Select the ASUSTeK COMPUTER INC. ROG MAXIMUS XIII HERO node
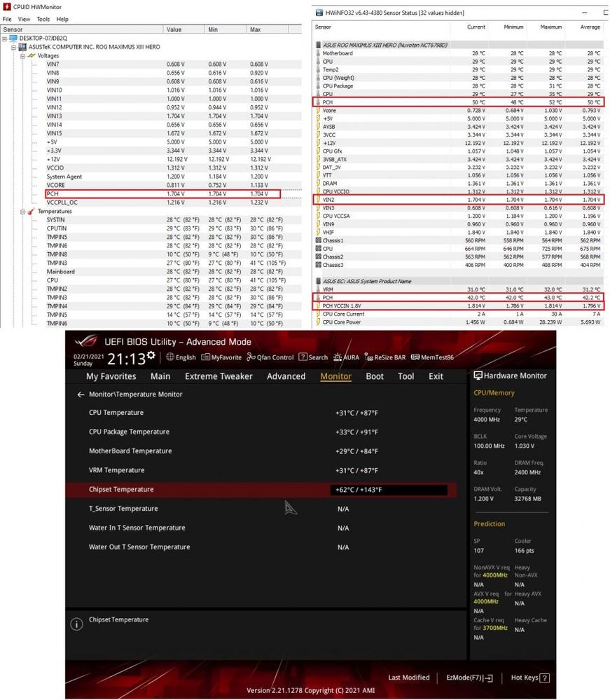This screenshot has height=700, width=610. (94, 47)
